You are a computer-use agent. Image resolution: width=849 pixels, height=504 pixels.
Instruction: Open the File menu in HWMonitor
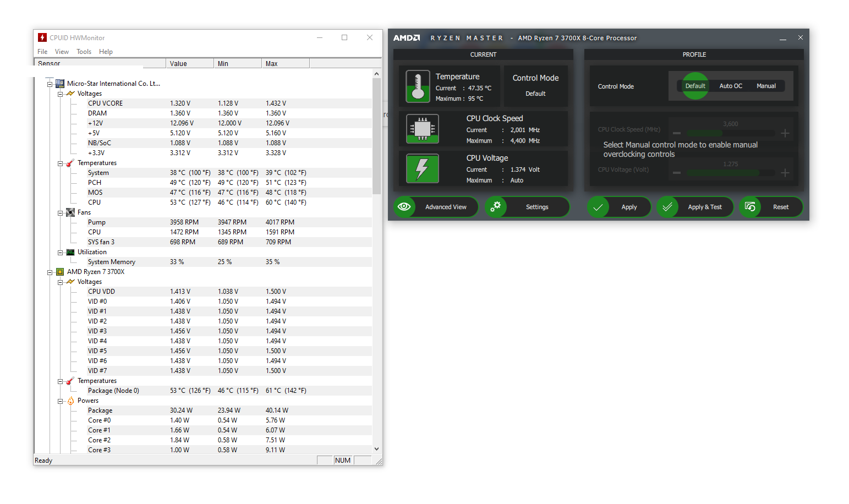coord(42,52)
